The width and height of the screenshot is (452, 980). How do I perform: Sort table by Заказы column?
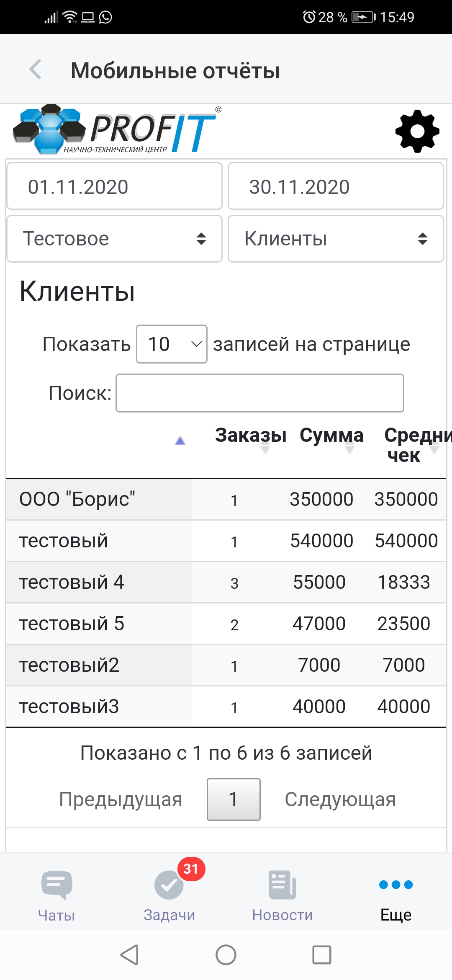(251, 436)
